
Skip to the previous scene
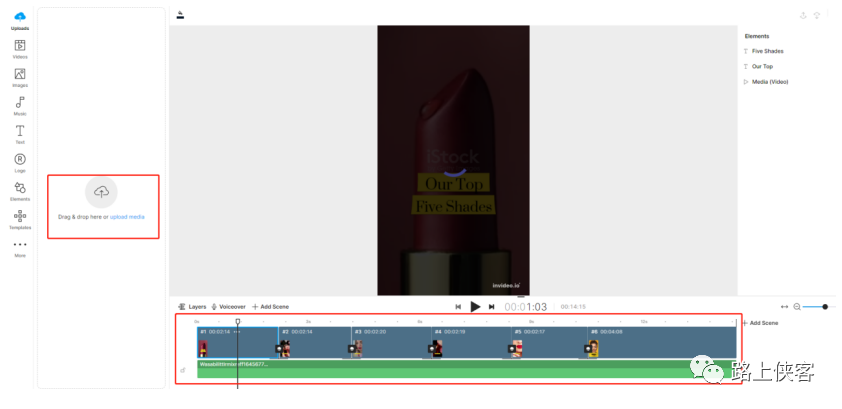point(458,307)
